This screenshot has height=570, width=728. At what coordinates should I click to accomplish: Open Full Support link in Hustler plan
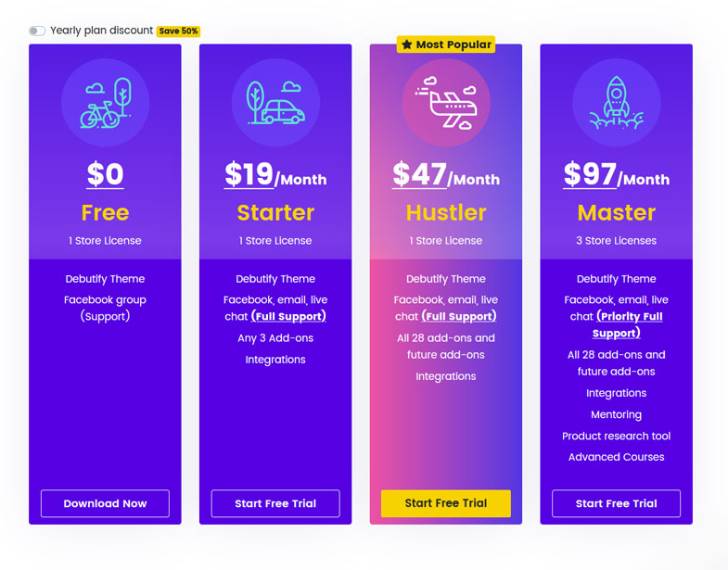pyautogui.click(x=459, y=317)
